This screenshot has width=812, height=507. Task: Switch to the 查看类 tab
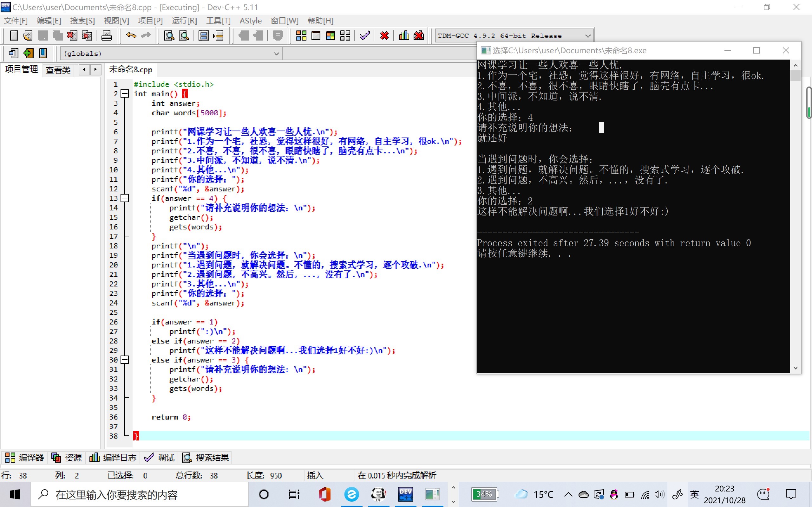click(x=58, y=70)
